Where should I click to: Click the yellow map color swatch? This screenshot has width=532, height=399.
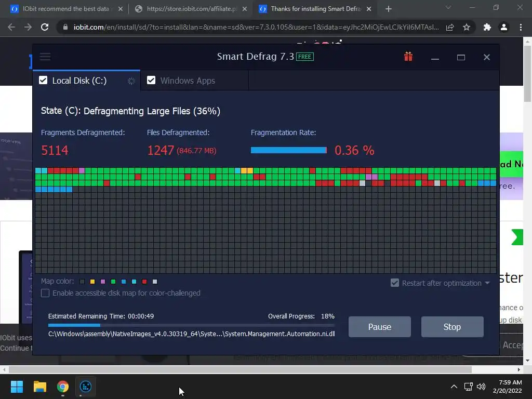point(92,282)
